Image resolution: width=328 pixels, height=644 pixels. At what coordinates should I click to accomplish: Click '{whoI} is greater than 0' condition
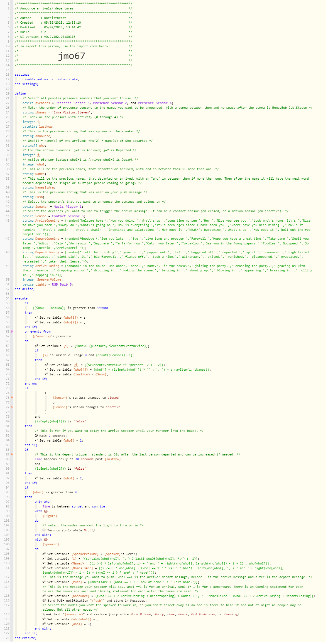pos(55,492)
